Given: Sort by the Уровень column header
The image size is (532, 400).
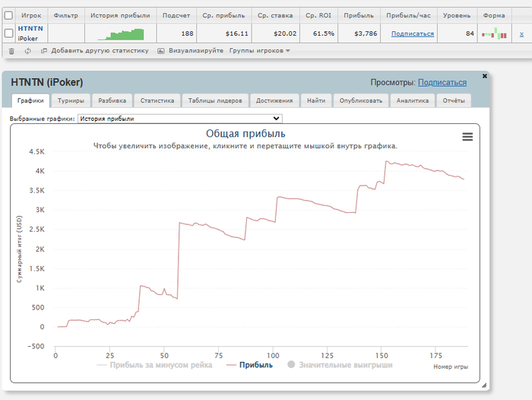Looking at the screenshot, I should [457, 16].
